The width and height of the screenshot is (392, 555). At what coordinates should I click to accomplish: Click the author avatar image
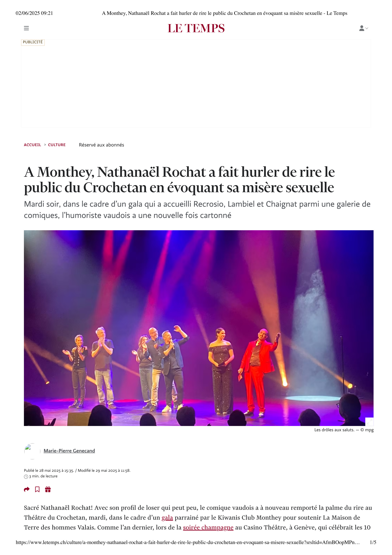coord(32,451)
